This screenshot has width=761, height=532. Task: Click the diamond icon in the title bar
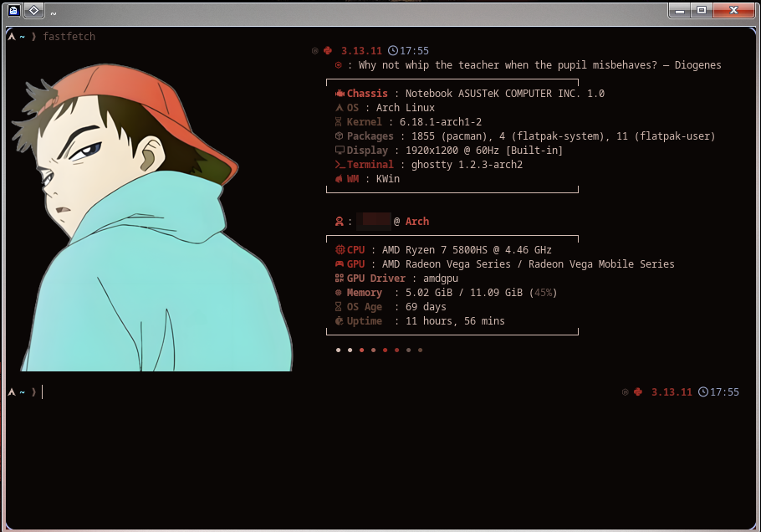point(34,10)
